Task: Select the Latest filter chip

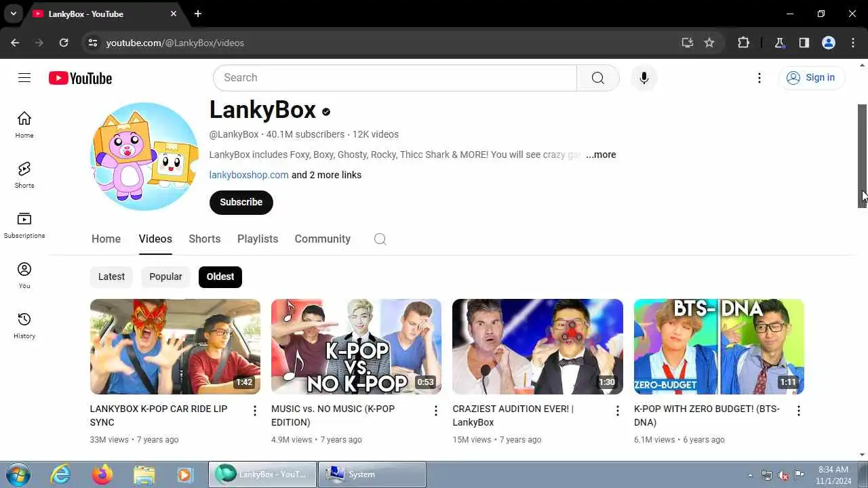Action: pos(111,277)
